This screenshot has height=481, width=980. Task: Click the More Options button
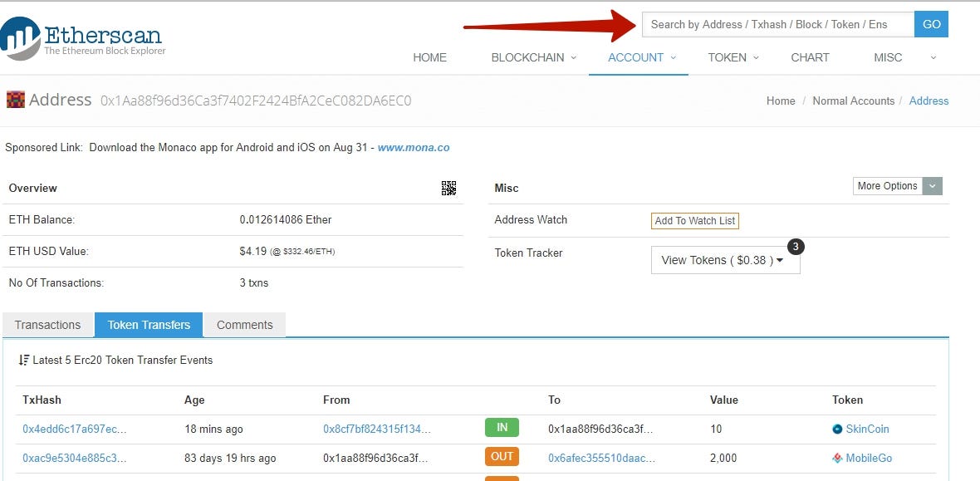(x=888, y=186)
